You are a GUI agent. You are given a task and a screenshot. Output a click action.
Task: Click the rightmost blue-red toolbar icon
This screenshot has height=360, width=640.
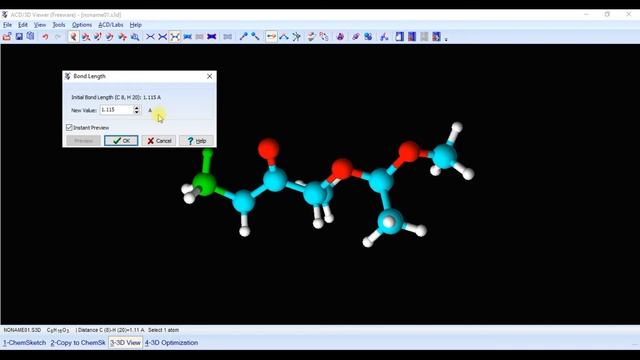(436, 37)
